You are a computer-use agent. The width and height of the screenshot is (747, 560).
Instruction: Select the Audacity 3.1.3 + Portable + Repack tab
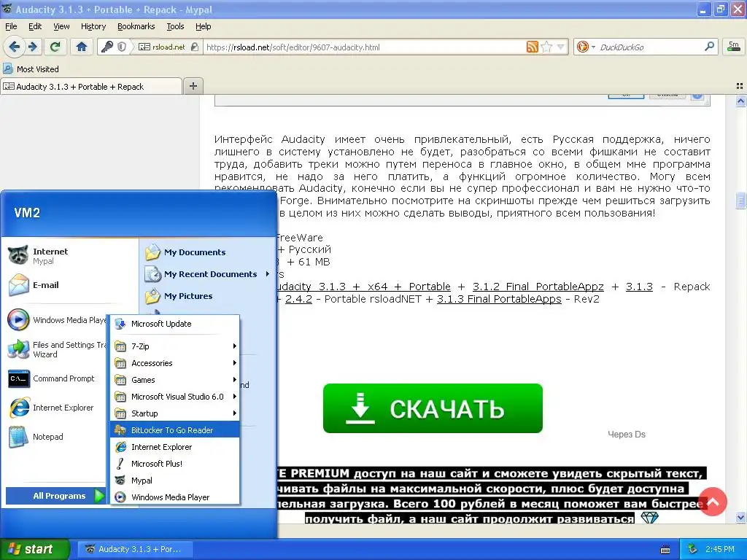(x=91, y=86)
